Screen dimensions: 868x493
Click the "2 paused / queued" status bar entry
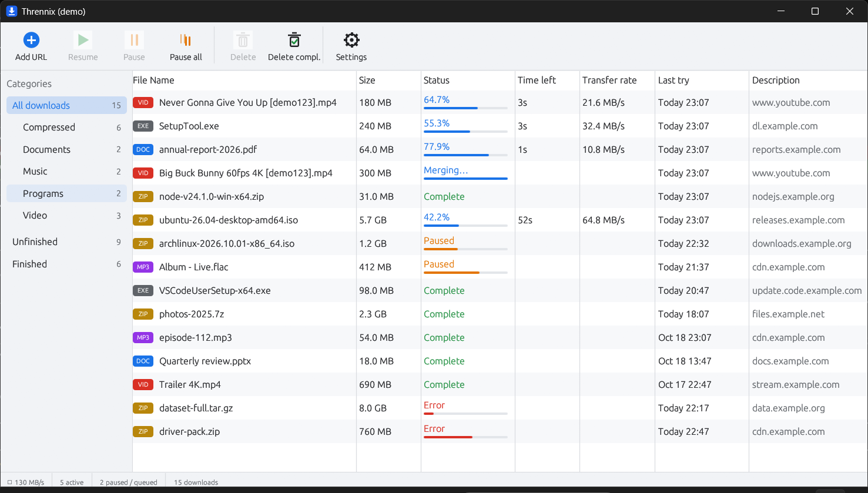(x=129, y=482)
